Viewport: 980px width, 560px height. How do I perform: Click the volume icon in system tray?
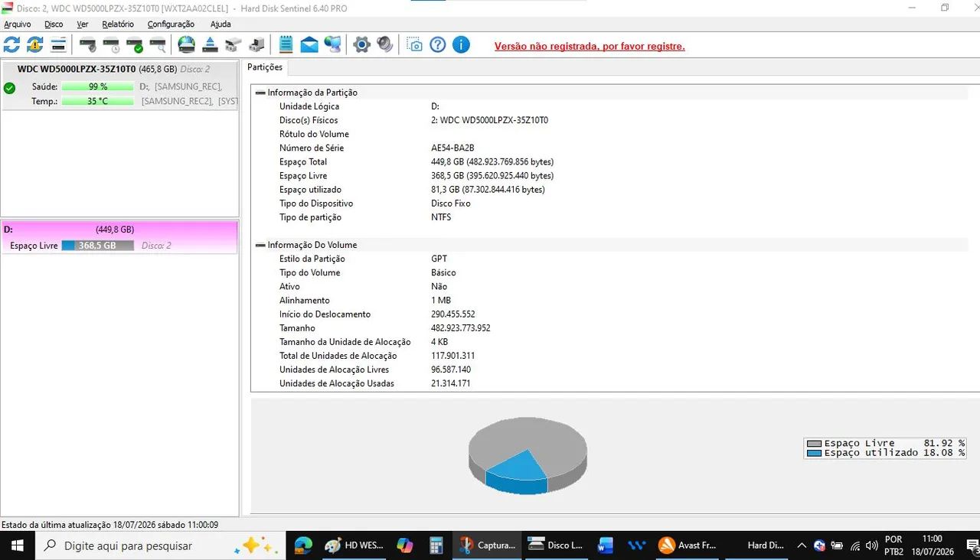[871, 545]
